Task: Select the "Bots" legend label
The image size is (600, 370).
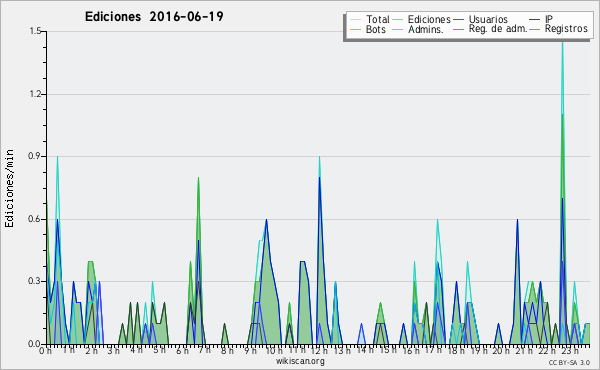Action: (x=376, y=29)
